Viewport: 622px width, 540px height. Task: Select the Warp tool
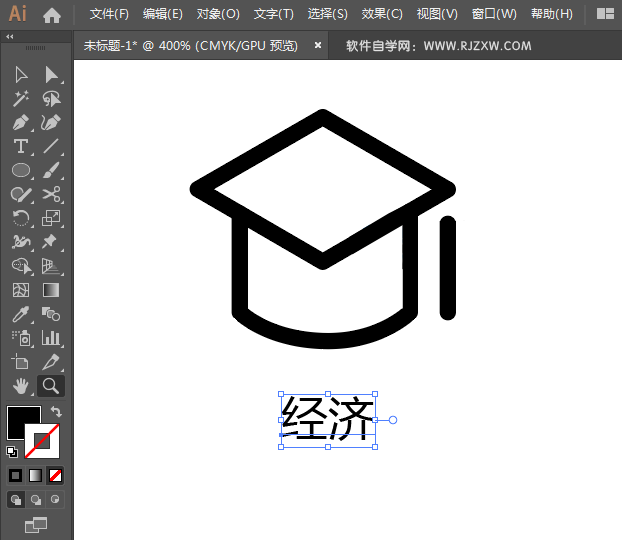pos(21,242)
